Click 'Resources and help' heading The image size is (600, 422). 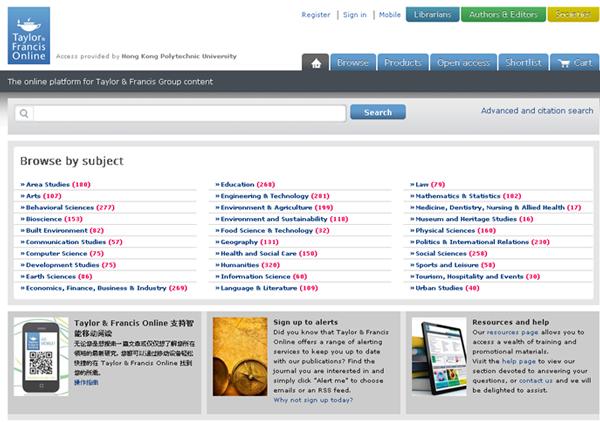[510, 322]
